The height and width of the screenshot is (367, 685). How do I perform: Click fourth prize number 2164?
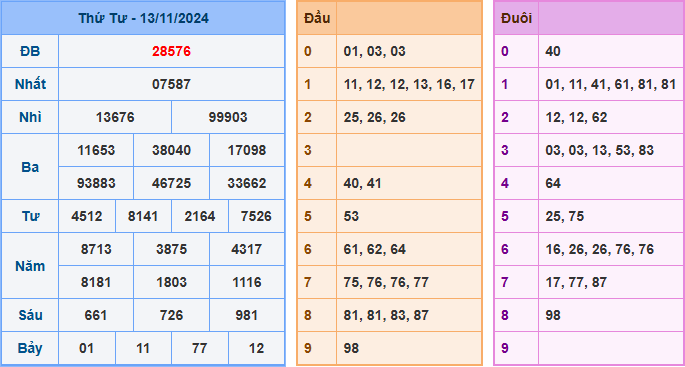click(x=200, y=216)
